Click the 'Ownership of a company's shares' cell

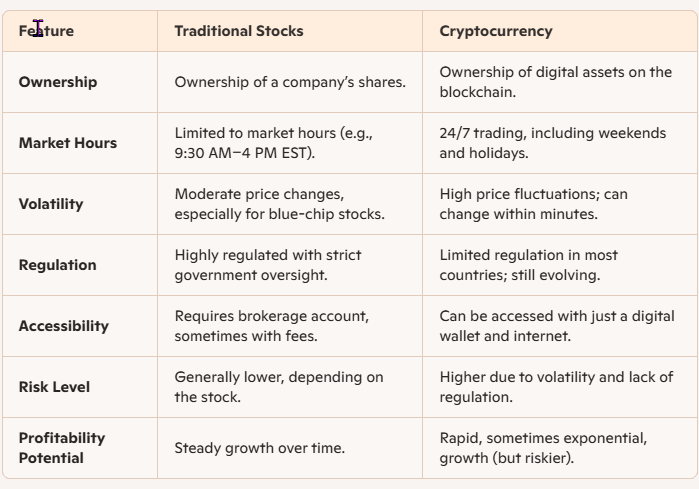(x=290, y=82)
